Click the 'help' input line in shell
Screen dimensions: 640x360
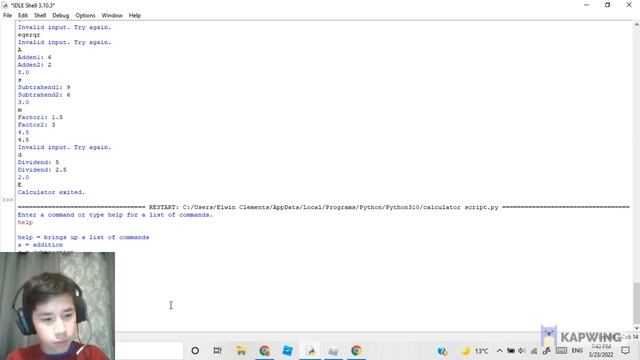pos(25,222)
